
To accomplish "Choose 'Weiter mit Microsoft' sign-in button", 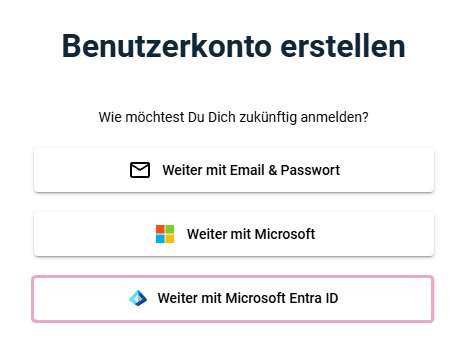I will [234, 234].
